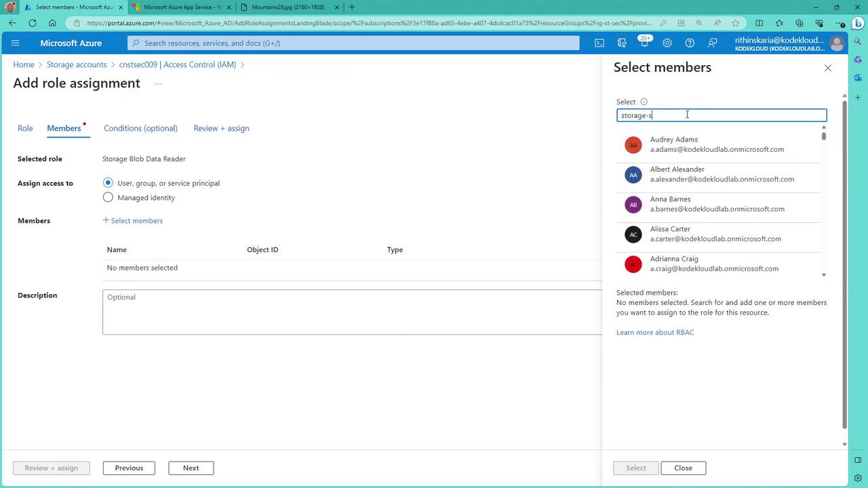Open cnstsec009 | Access Control (IAM) breadcrumb
Screen dimensions: 868x488
pyautogui.click(x=178, y=64)
